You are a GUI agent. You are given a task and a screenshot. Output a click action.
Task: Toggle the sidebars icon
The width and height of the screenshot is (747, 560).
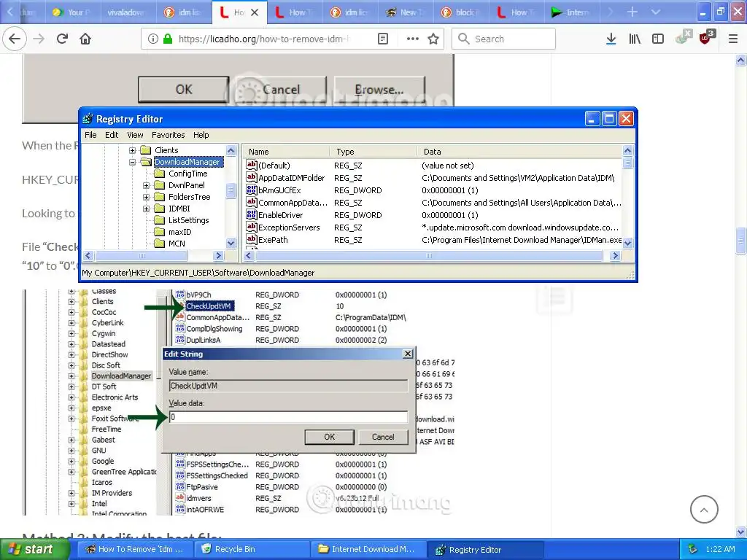pyautogui.click(x=658, y=39)
